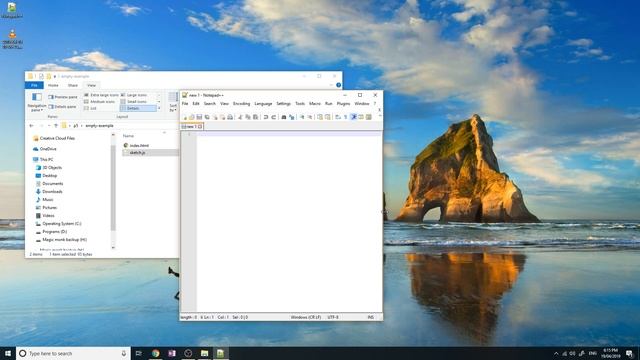Toggle Show All Characters in Notepad++
The image size is (640, 360).
point(346,117)
